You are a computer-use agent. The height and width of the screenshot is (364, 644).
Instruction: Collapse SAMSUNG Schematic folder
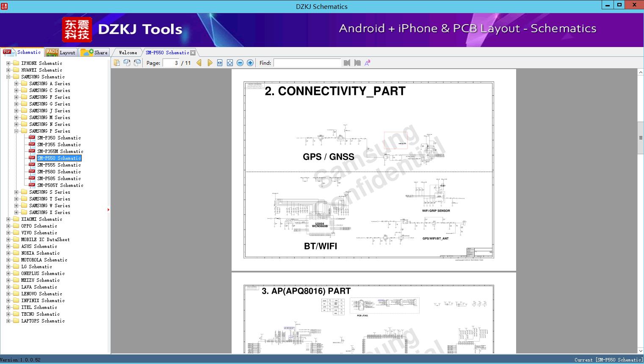pyautogui.click(x=8, y=77)
